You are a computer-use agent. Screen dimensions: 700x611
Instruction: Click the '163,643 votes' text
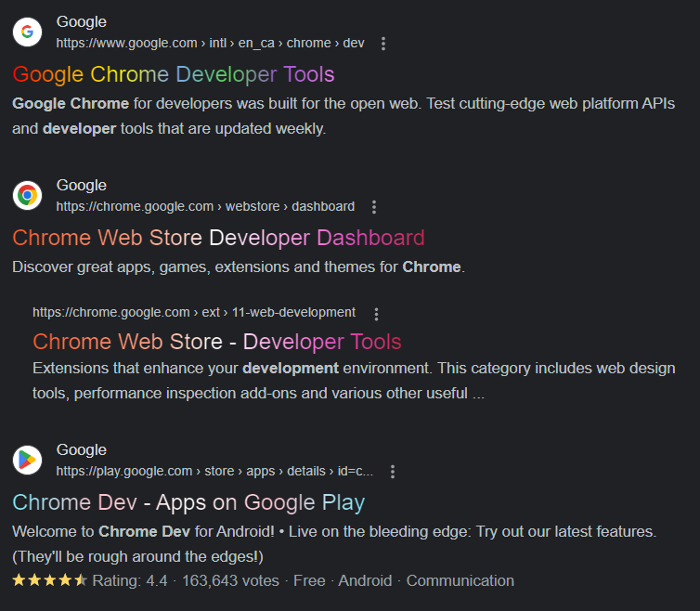[230, 580]
